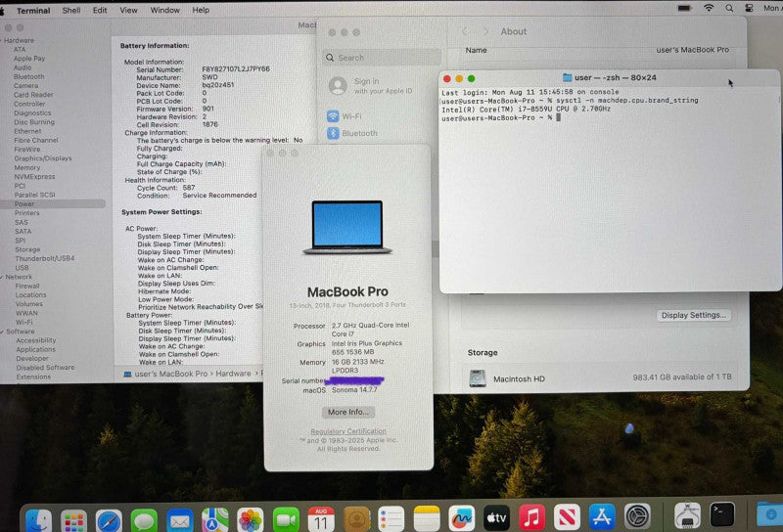Open Messages from the Dock
The width and height of the screenshot is (783, 532).
pyautogui.click(x=144, y=520)
